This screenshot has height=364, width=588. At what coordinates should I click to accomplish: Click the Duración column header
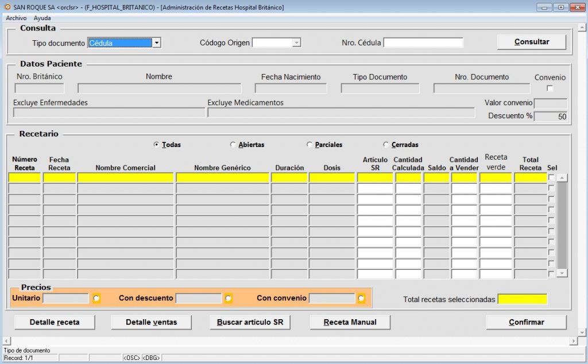click(289, 168)
